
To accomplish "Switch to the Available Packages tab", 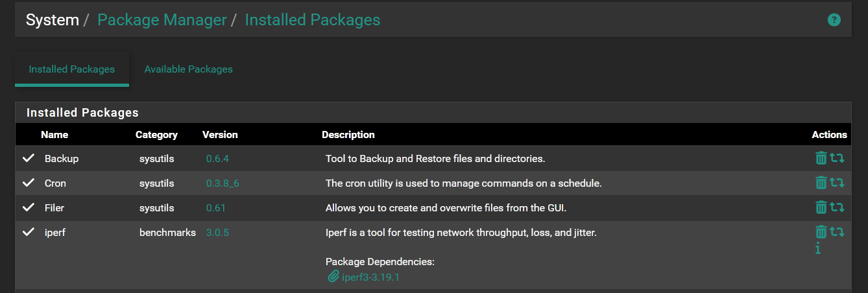I will [188, 69].
